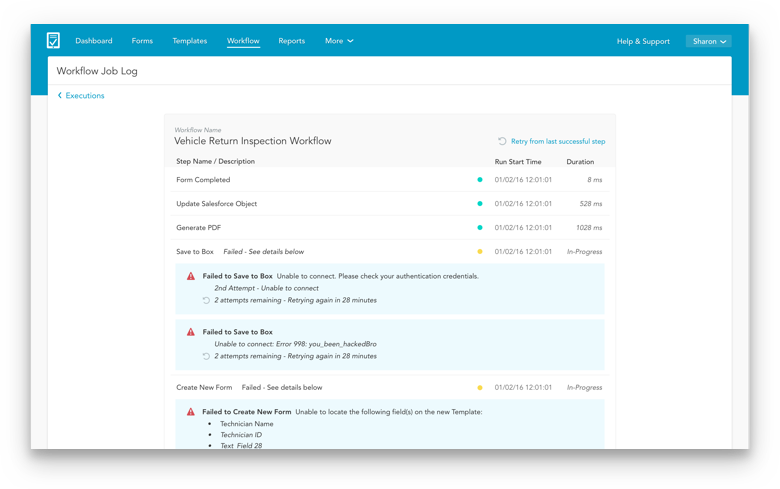Click the Step Name / Description column header

215,161
